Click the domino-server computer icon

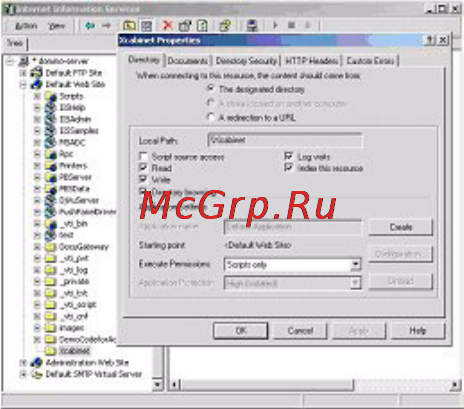[x=24, y=61]
